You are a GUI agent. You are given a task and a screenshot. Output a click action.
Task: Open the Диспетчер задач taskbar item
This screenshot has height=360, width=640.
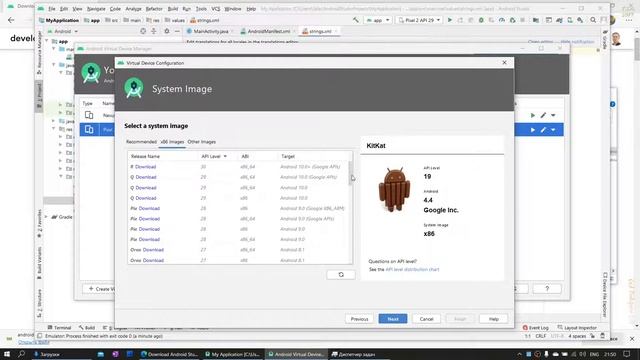(353, 354)
